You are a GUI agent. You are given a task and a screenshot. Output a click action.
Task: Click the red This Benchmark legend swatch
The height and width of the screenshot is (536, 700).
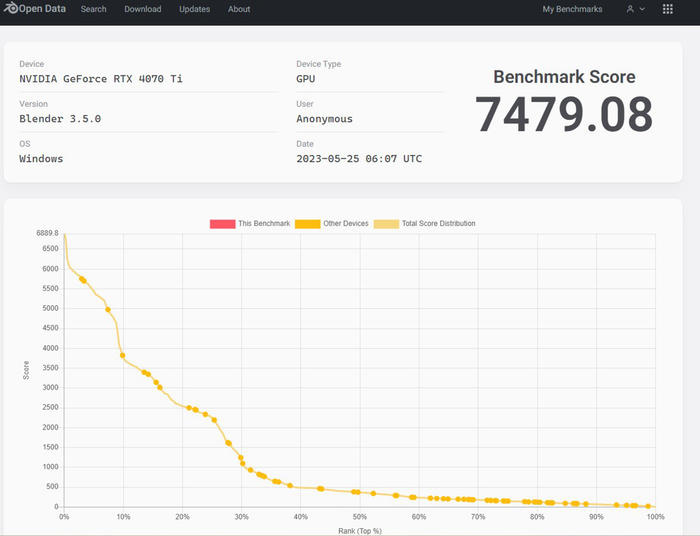point(222,223)
